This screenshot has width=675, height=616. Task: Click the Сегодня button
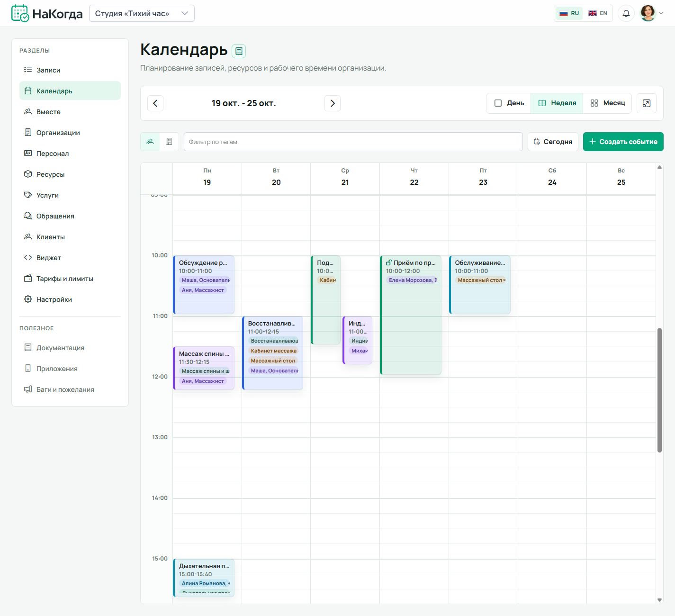(553, 142)
